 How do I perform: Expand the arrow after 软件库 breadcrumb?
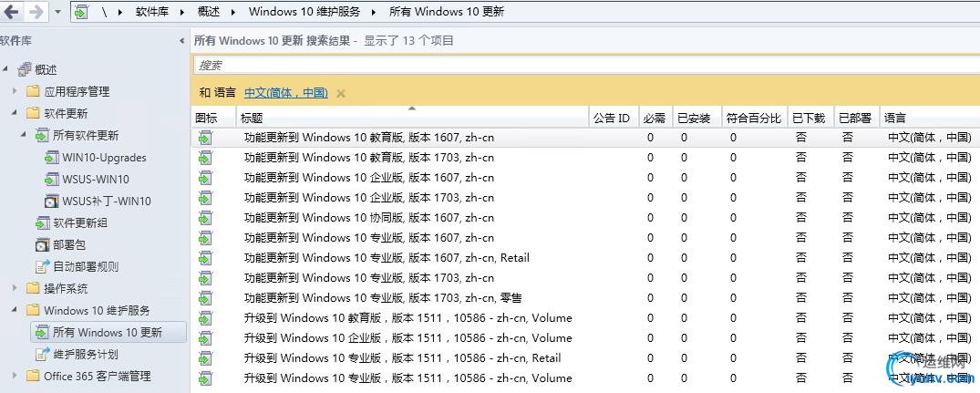click(x=182, y=12)
